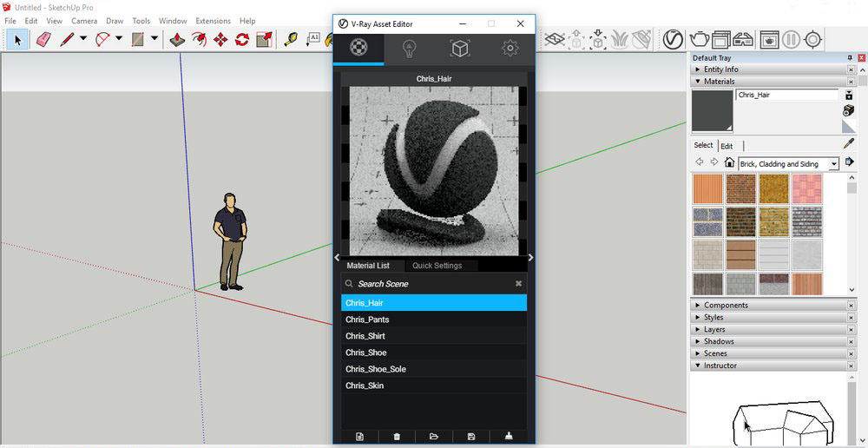Screen dimensions: 868x448
Task: Pick the Move tool
Action: [x=220, y=39]
